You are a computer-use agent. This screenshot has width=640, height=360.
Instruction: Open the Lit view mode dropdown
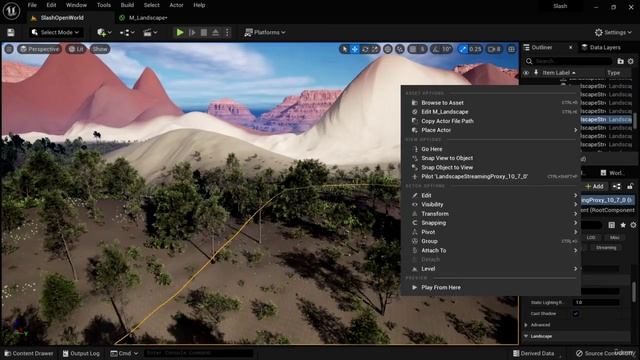[76, 49]
